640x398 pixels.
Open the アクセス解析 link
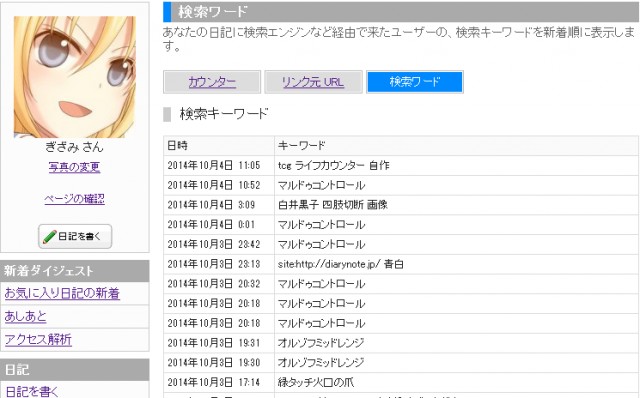click(x=38, y=339)
